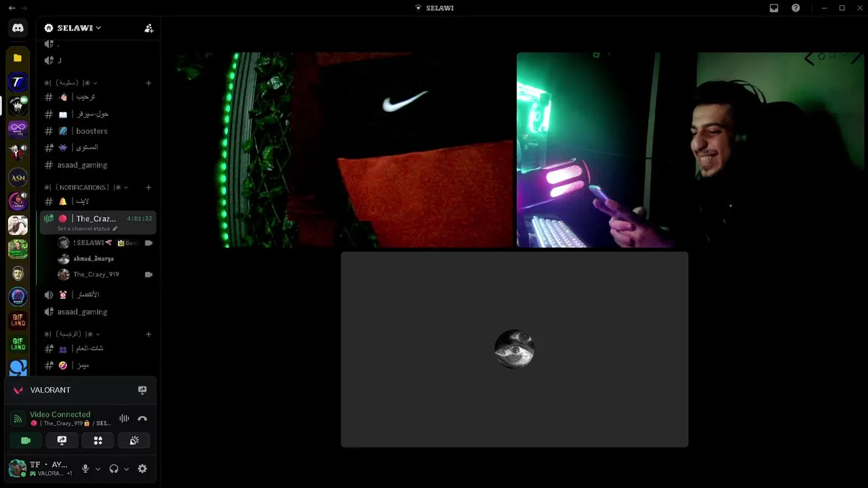Select The_Craz... voice channel

(98, 222)
